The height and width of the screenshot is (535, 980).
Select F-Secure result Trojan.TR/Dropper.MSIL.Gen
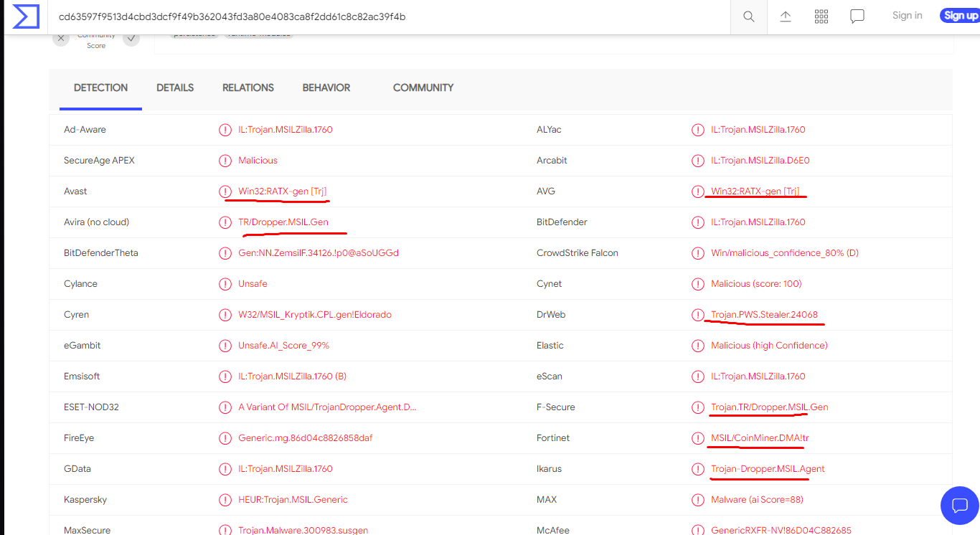[x=769, y=407]
